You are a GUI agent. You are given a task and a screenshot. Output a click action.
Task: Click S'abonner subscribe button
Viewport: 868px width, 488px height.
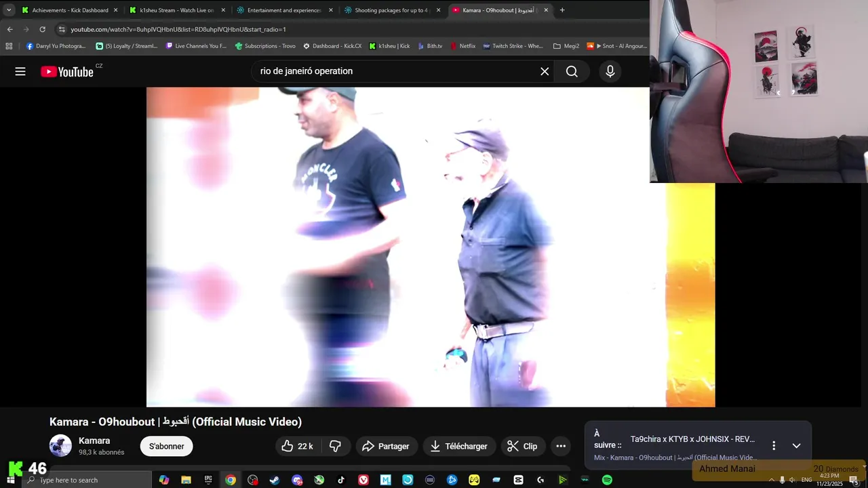click(x=167, y=446)
